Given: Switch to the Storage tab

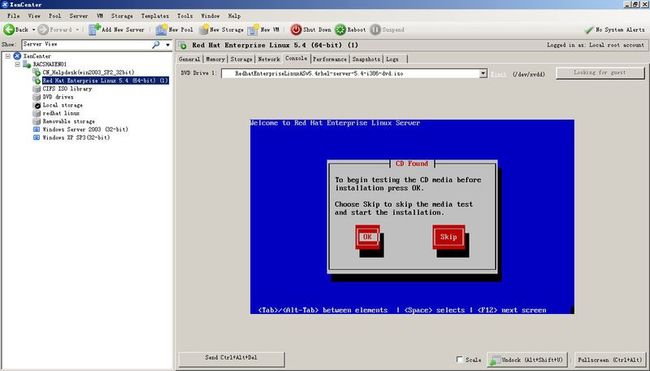Looking at the screenshot, I should (x=241, y=59).
